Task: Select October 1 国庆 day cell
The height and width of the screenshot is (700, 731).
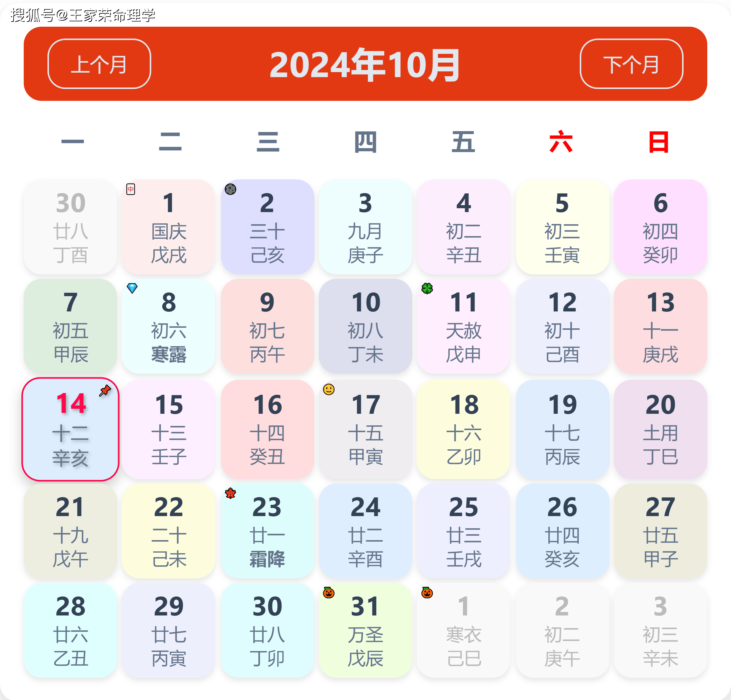Action: [x=168, y=227]
